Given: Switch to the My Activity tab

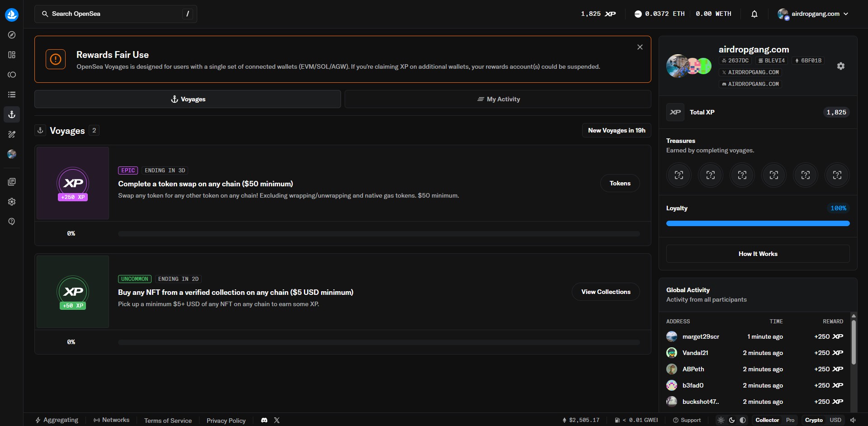Looking at the screenshot, I should tap(498, 99).
